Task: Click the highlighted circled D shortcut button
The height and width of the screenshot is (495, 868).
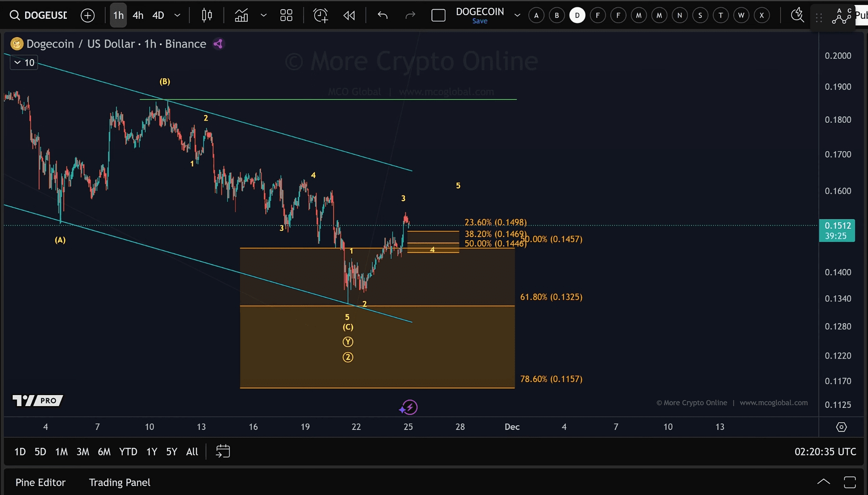Action: tap(577, 16)
